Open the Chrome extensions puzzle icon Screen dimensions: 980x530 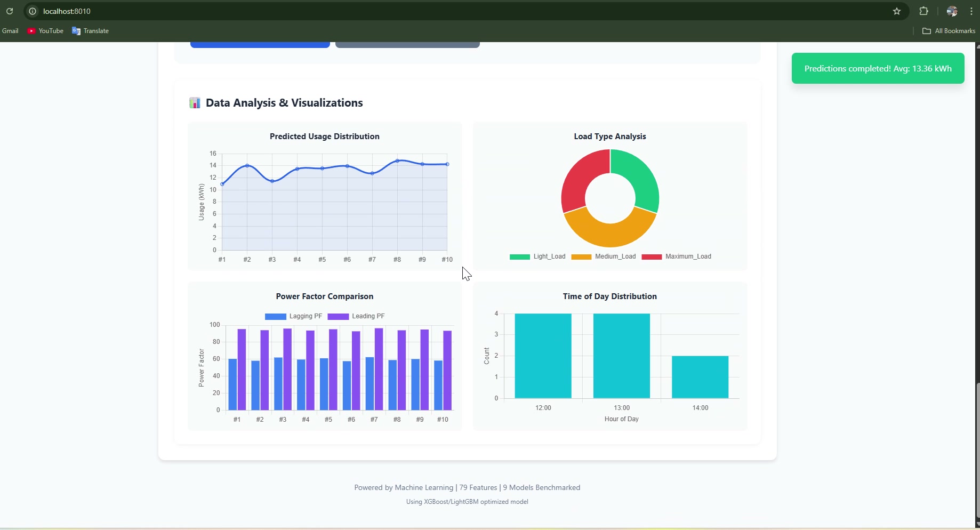(924, 11)
